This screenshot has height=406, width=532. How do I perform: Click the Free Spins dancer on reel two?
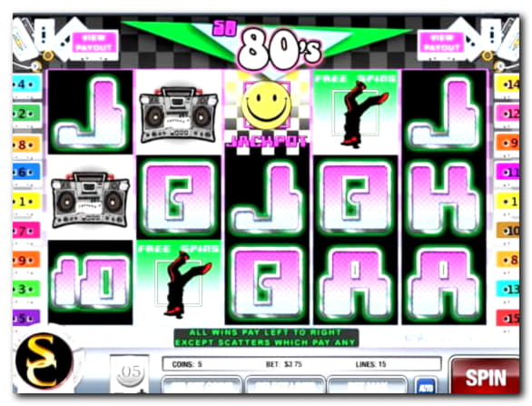(179, 282)
